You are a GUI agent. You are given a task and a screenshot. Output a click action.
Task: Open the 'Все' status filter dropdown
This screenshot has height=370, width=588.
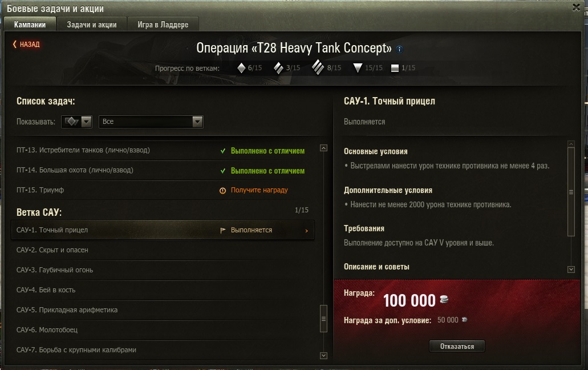[x=151, y=122]
